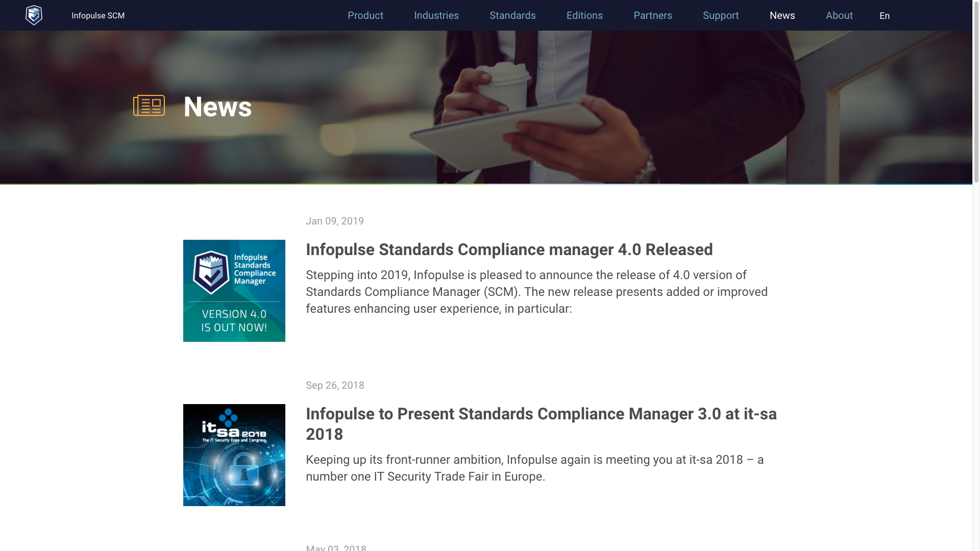Select the News navigation item
Viewport: 980px width, 551px height.
point(782,15)
